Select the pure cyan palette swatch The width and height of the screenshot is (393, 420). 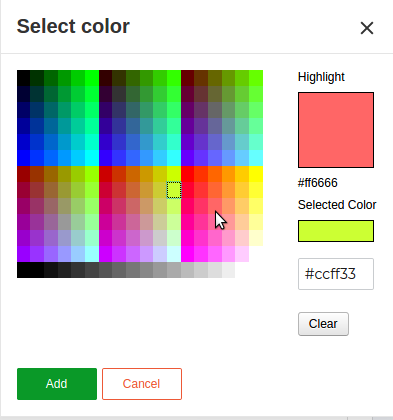pos(92,158)
